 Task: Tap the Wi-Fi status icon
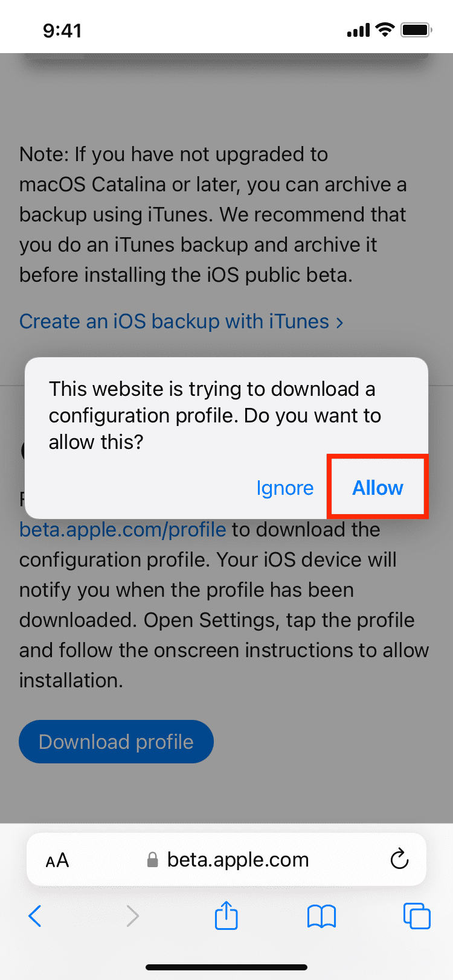[384, 30]
